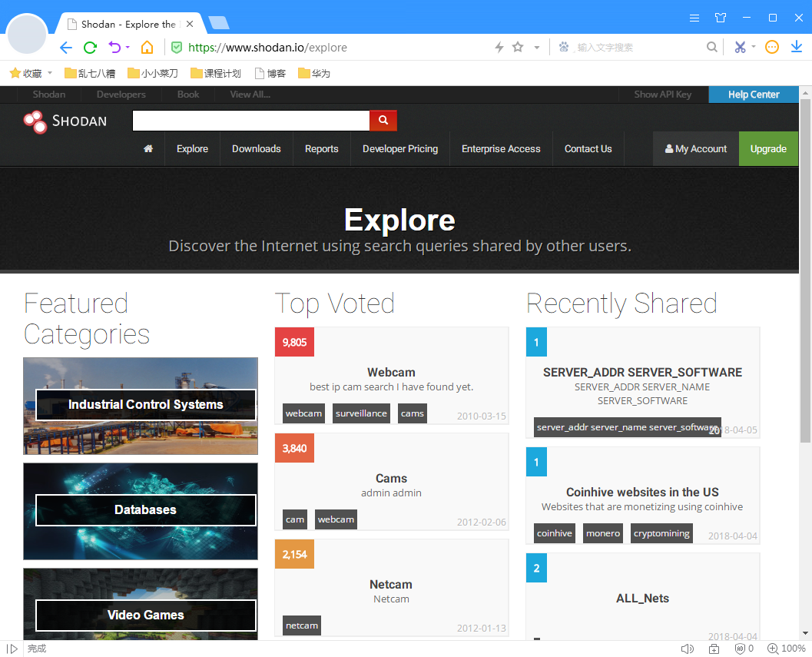812x657 pixels.
Task: Click the View All... top bar link
Action: [250, 95]
